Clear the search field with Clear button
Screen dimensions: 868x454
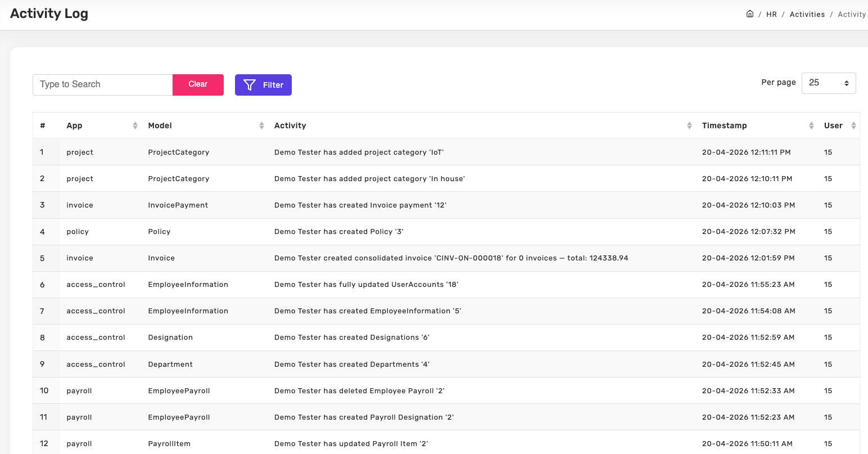[198, 84]
